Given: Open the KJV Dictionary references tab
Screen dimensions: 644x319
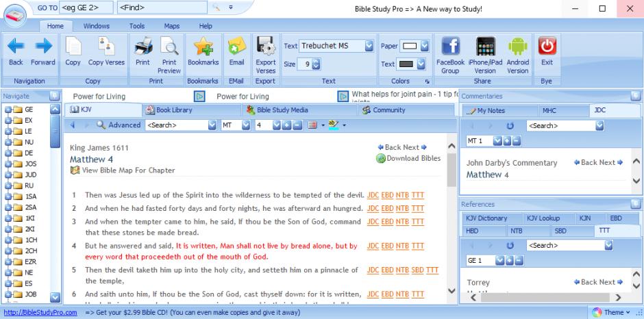Looking at the screenshot, I should click(492, 218).
